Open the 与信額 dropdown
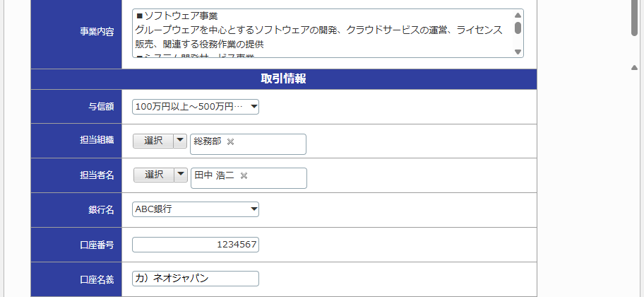 point(195,107)
